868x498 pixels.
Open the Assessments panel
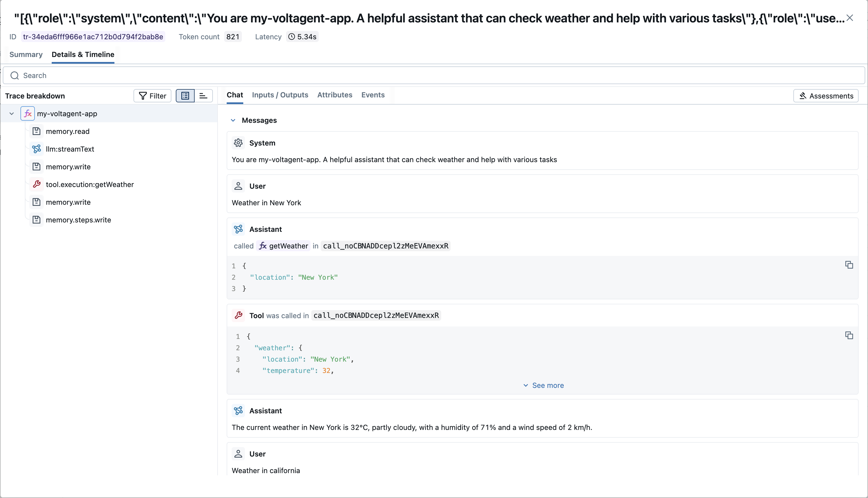(x=826, y=96)
